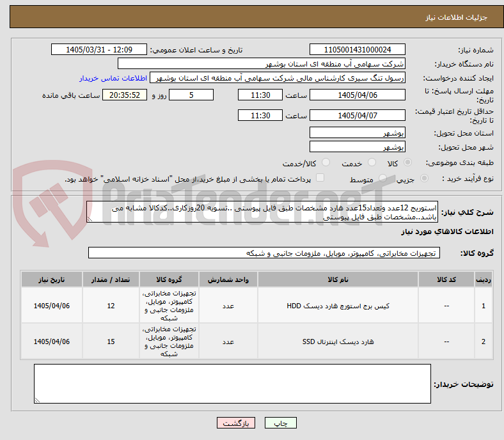Click the چاپ print button
Image resolution: width=504 pixels, height=440 pixels.
tap(281, 423)
